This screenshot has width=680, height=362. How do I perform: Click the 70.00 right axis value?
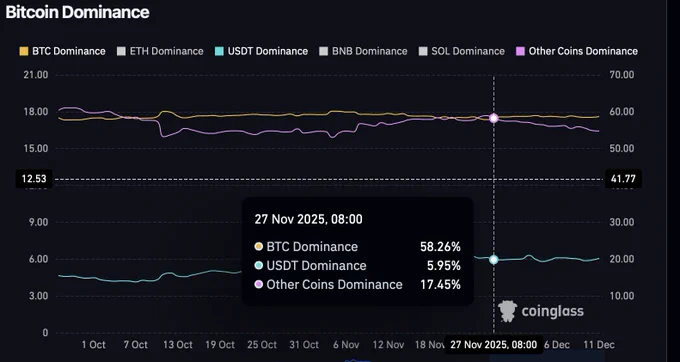[621, 75]
